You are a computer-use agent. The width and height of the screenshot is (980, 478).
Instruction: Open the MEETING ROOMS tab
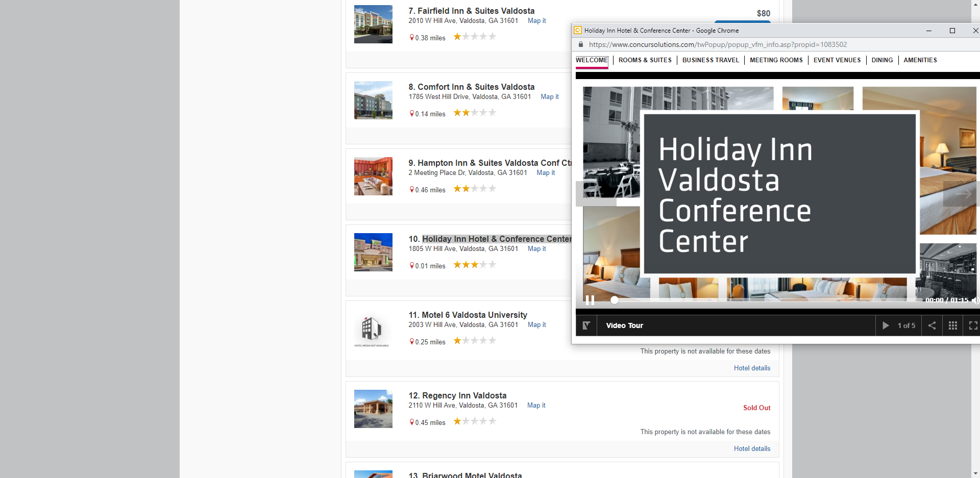click(x=776, y=60)
